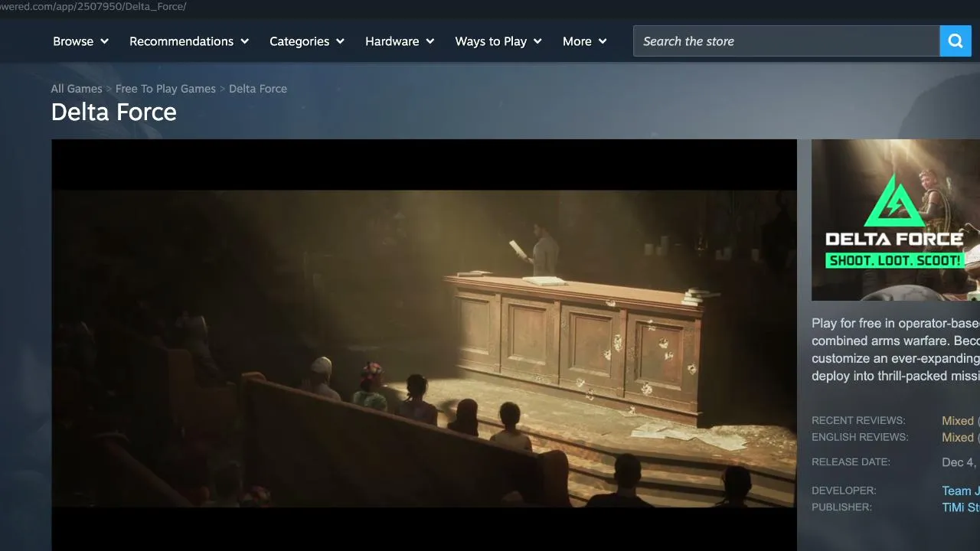This screenshot has height=551, width=980.
Task: Click the magnifier search button
Action: (x=955, y=41)
